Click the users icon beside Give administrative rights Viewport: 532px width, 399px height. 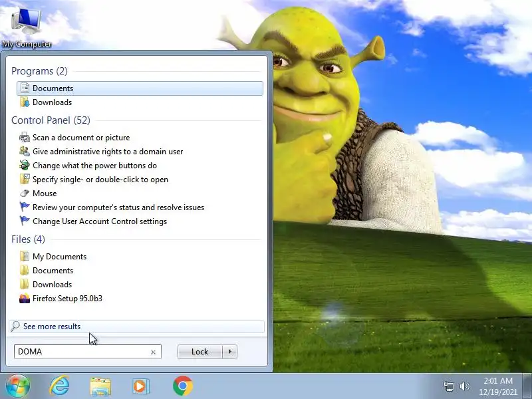(x=25, y=152)
